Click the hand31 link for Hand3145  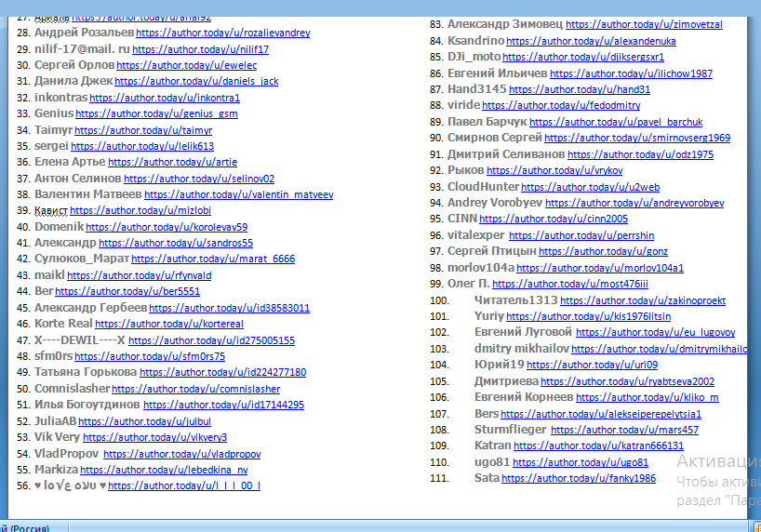[579, 90]
